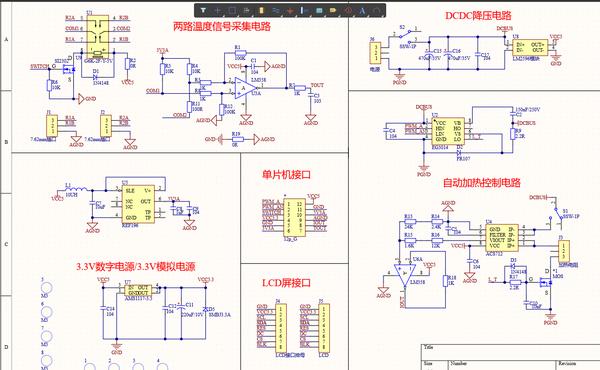This screenshot has height=370, width=600.
Task: Select the harness/bus entry tool
Action: tap(305, 11)
